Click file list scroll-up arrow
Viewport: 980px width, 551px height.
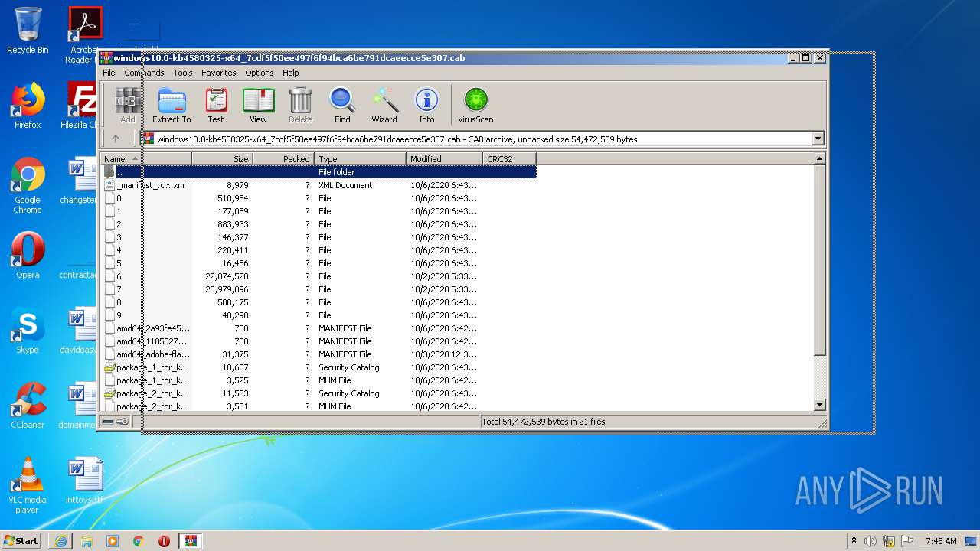[819, 158]
